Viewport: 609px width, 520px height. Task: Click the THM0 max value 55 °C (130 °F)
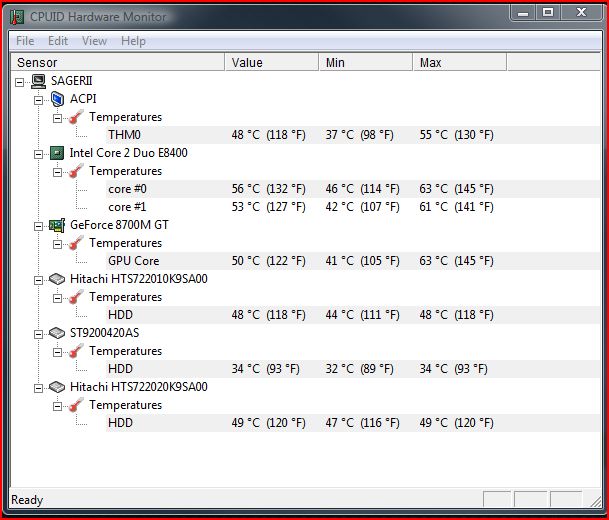pyautogui.click(x=456, y=135)
